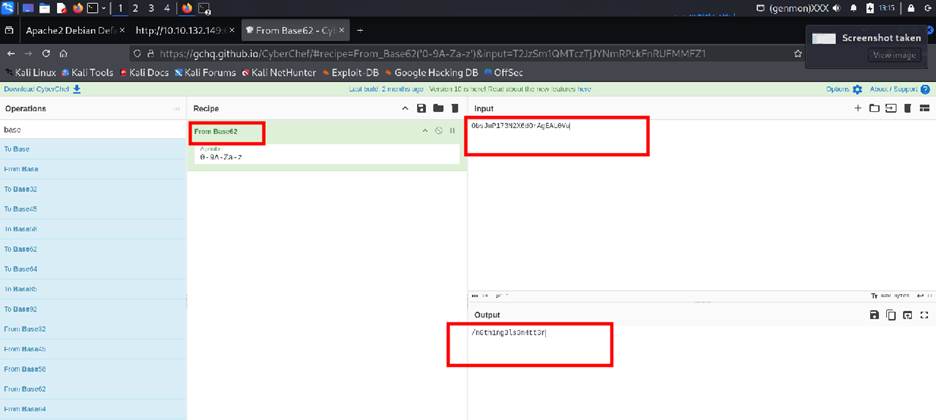Collapse the Recipe pane with the chevron
The width and height of the screenshot is (936, 420).
point(405,108)
